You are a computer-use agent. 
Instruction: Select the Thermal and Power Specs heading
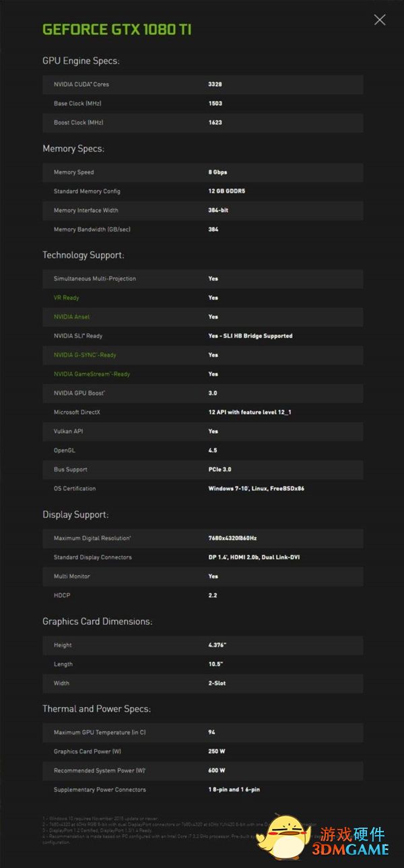[96, 708]
